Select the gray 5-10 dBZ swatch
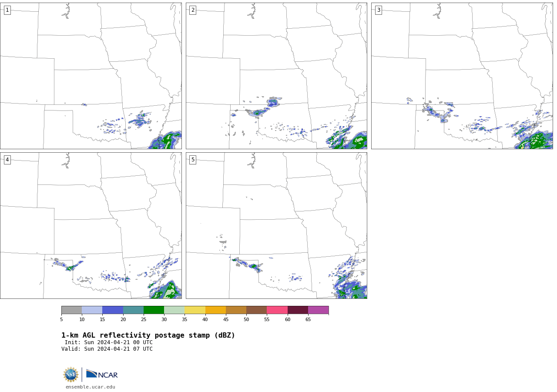 [71, 310]
